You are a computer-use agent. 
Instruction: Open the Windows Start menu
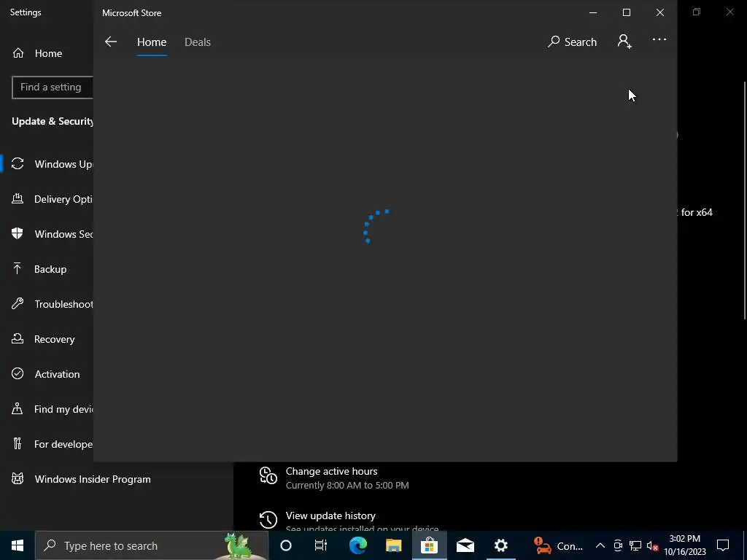(x=18, y=545)
